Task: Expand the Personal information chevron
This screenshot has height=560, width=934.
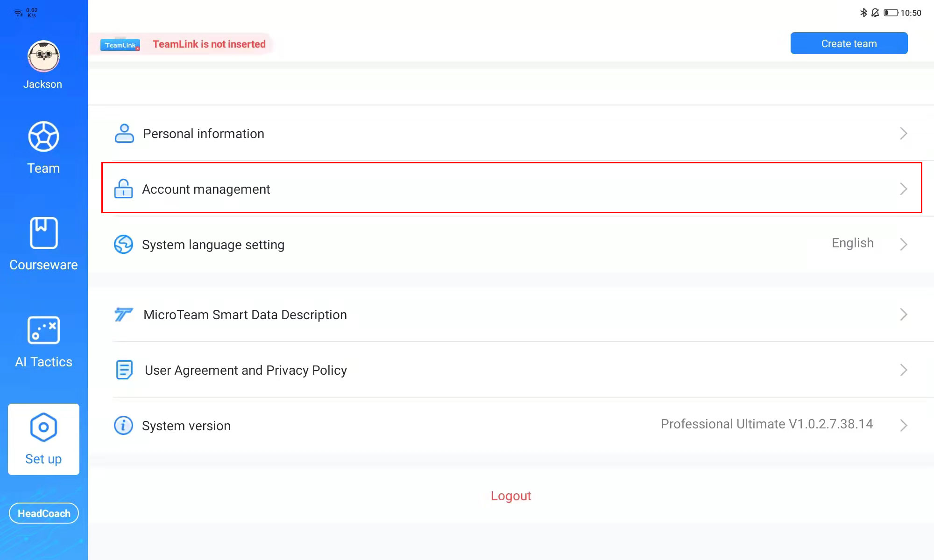Action: (x=904, y=133)
